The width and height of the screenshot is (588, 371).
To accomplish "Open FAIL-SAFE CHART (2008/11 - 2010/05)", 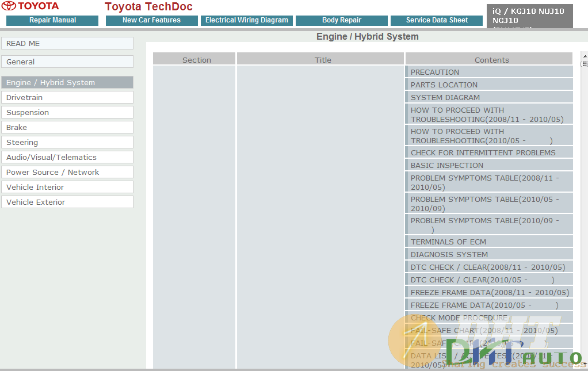I will [489, 331].
